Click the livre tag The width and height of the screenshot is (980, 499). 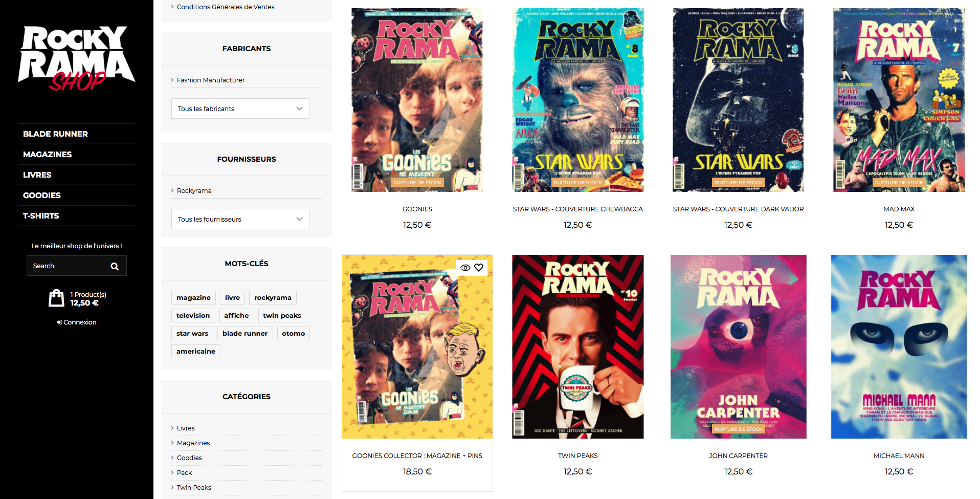232,297
